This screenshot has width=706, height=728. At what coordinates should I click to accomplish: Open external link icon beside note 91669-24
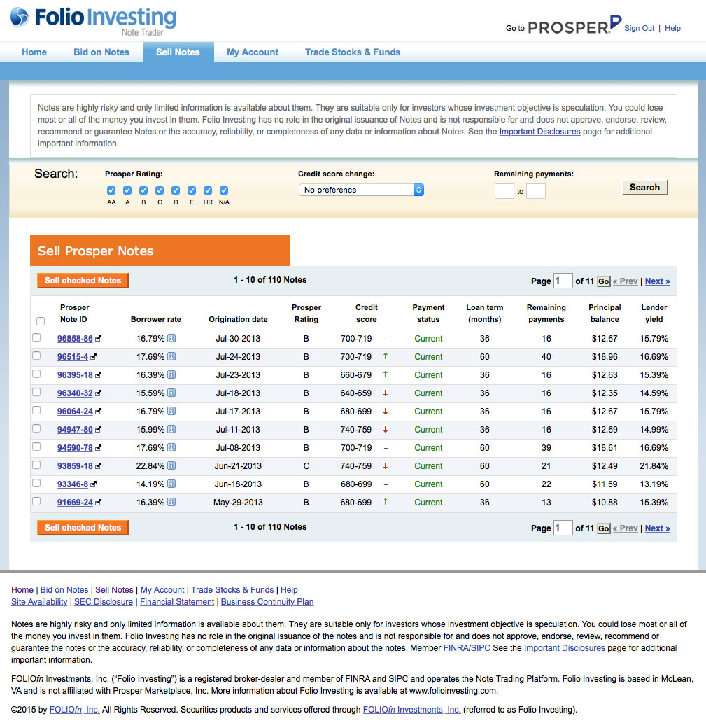click(x=99, y=503)
